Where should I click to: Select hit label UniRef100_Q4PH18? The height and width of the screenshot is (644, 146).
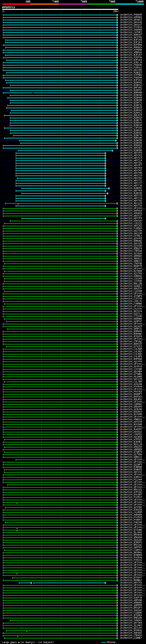tap(131, 211)
